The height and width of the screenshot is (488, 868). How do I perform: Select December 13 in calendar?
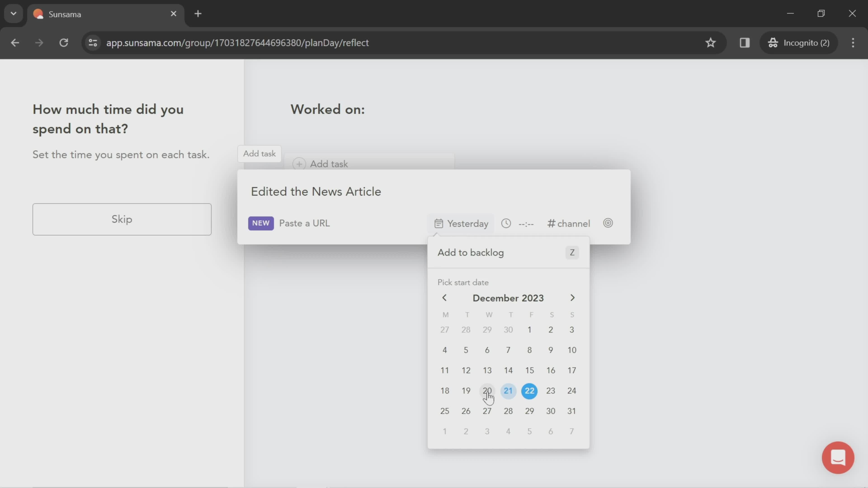487,371
